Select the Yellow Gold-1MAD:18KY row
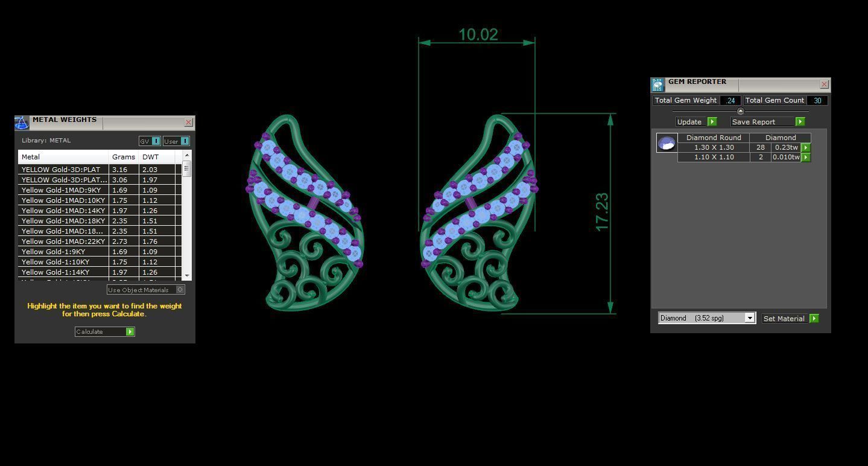Screen dimensions: 868x466 point(100,221)
